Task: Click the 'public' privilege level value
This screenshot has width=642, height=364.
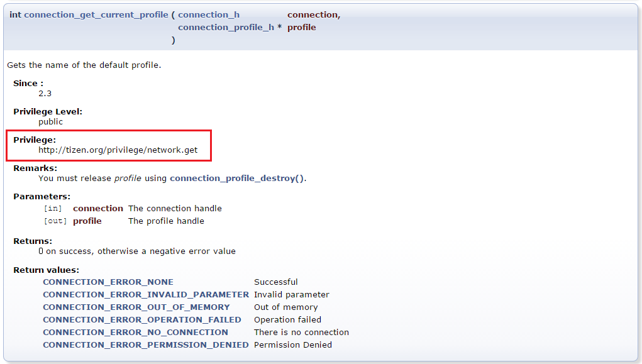Action: point(50,121)
